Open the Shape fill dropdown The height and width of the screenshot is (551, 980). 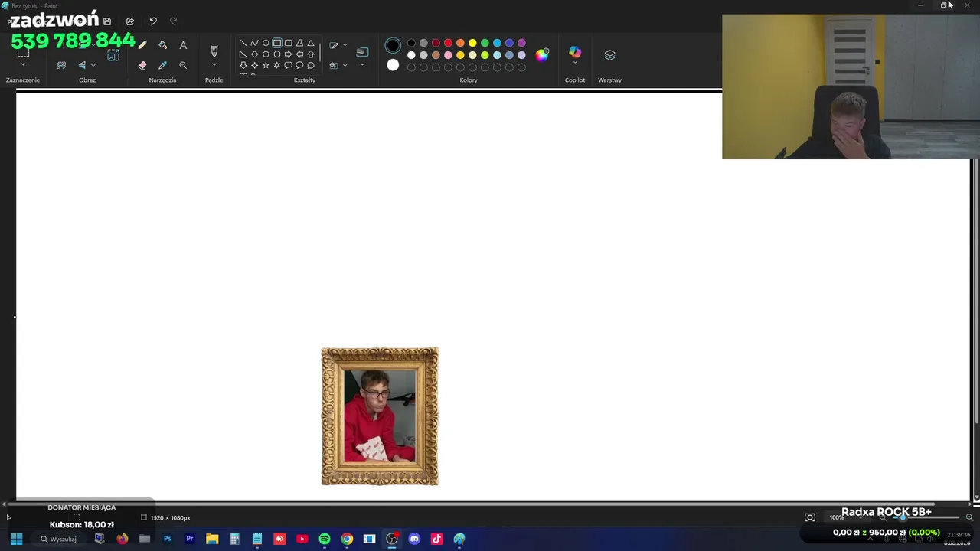[x=345, y=65]
